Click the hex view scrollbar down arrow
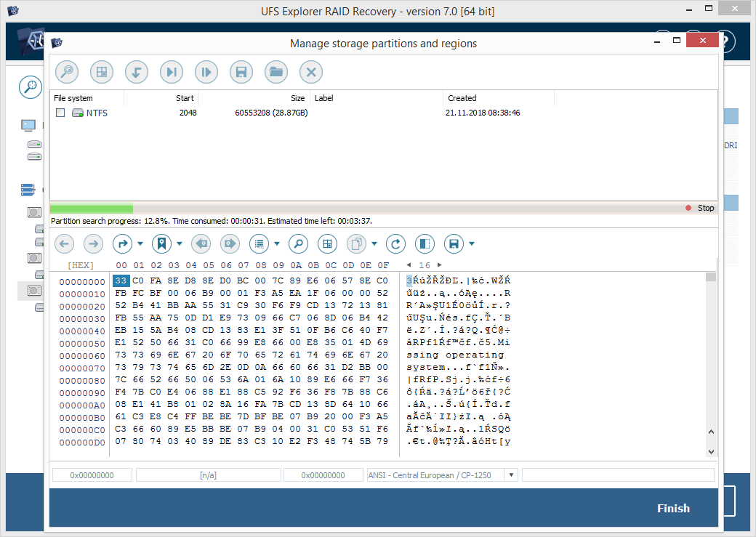This screenshot has width=756, height=537. [x=711, y=452]
